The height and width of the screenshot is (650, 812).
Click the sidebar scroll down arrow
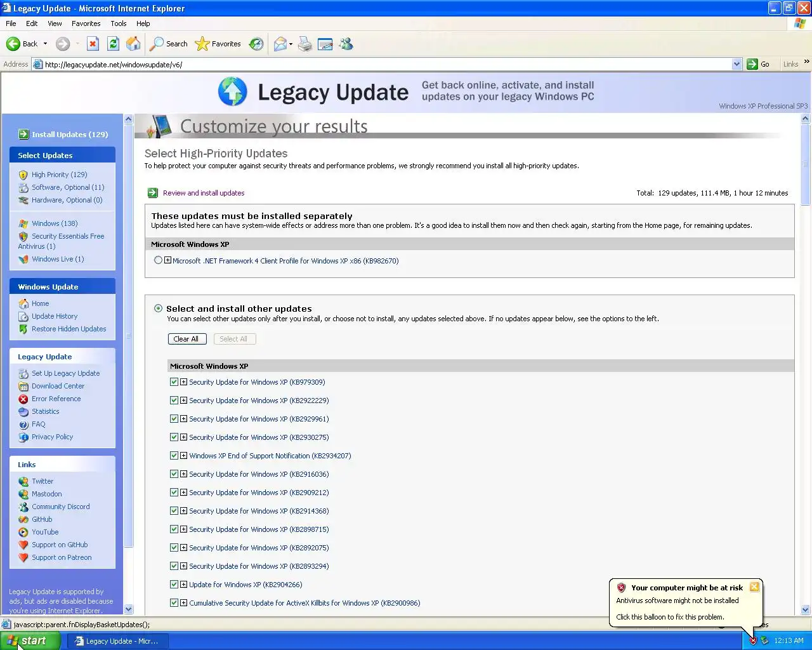click(128, 609)
